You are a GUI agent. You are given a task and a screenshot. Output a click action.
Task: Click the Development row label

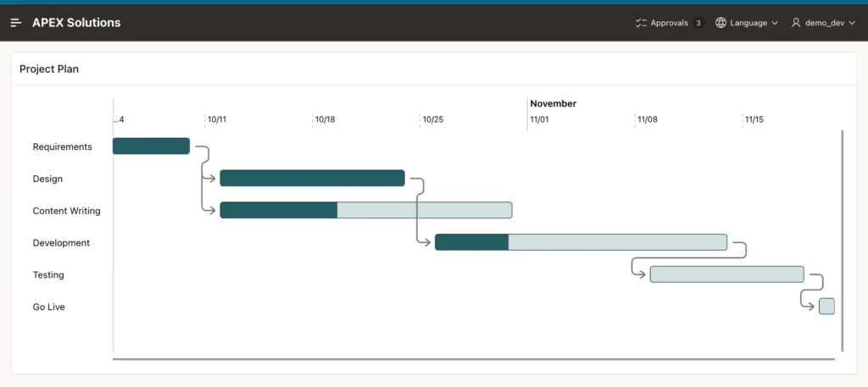tap(61, 243)
